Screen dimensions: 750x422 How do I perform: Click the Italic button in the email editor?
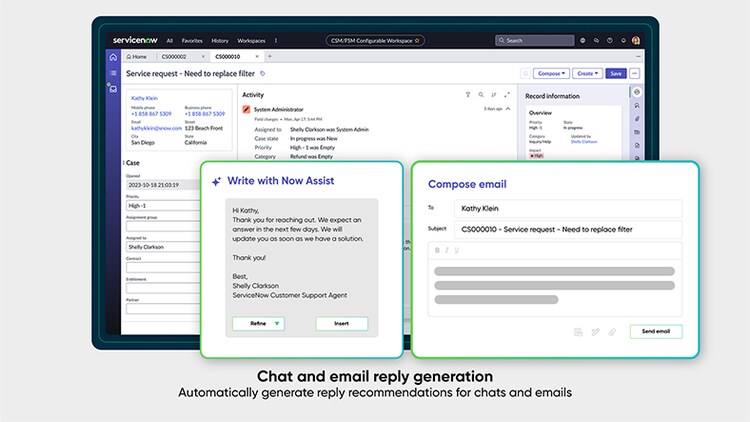coord(447,250)
